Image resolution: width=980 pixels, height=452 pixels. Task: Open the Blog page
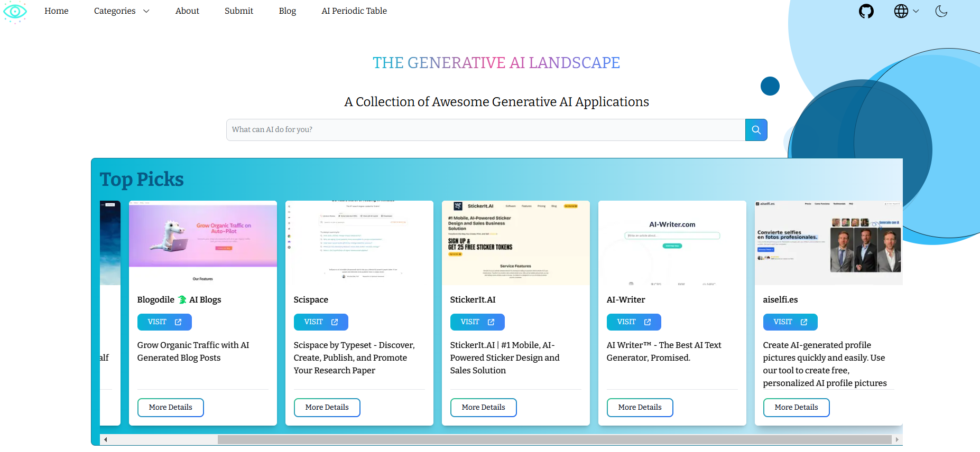click(x=288, y=11)
